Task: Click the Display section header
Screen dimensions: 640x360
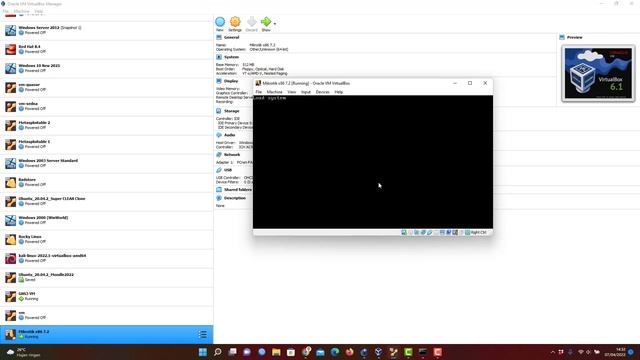Action: [x=231, y=81]
